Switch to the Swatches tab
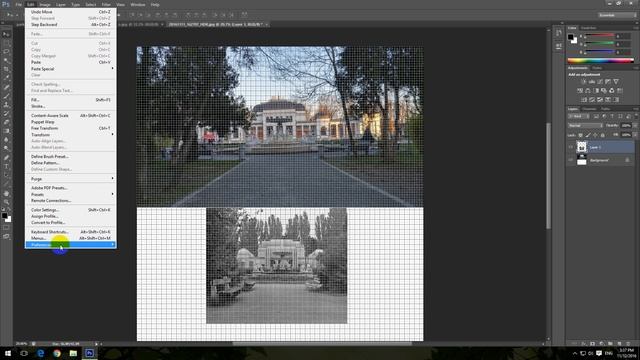This screenshot has width=640, height=360. (x=589, y=28)
